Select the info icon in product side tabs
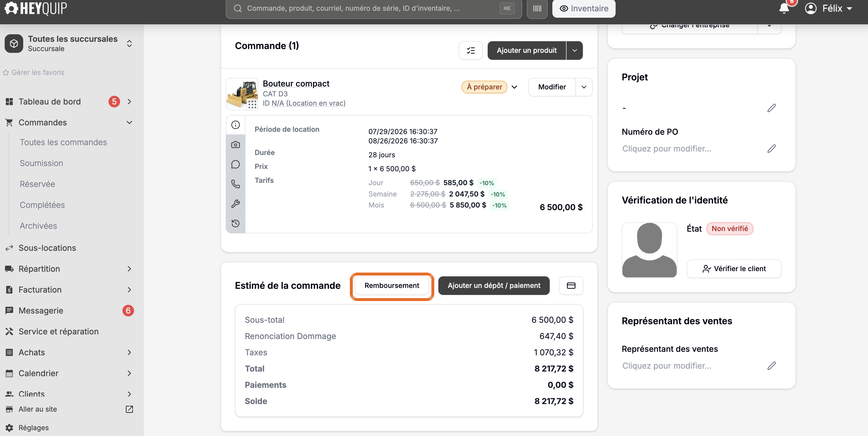 coord(236,125)
